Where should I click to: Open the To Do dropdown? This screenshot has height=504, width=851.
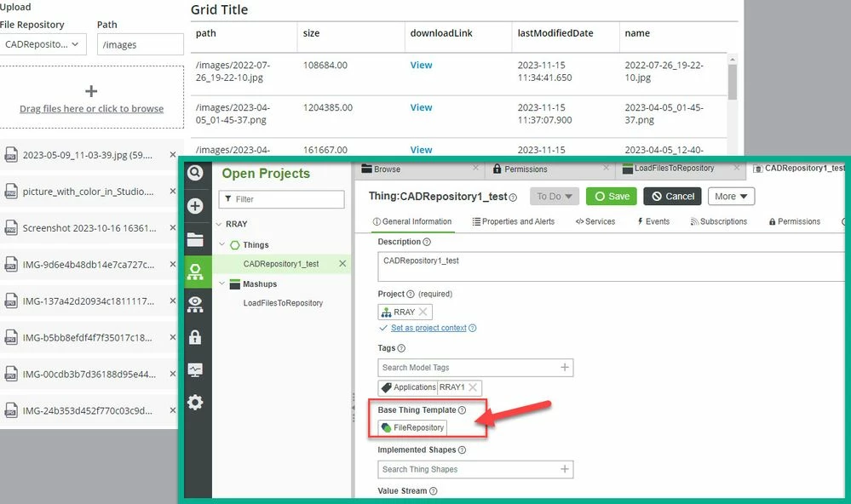pos(555,197)
